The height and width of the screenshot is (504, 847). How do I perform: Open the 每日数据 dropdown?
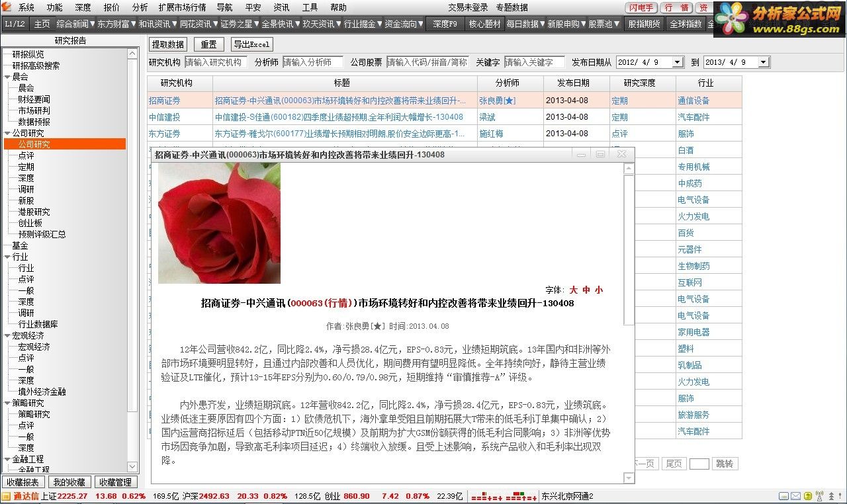(525, 24)
